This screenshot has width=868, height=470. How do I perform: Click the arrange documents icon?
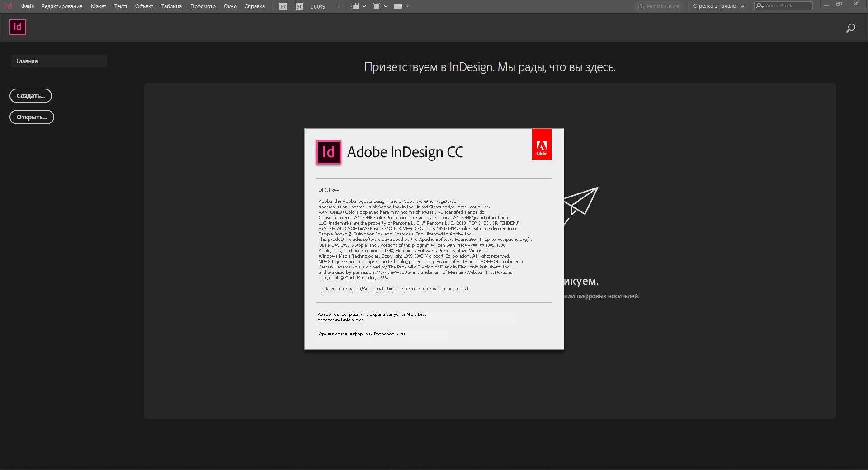coord(398,6)
